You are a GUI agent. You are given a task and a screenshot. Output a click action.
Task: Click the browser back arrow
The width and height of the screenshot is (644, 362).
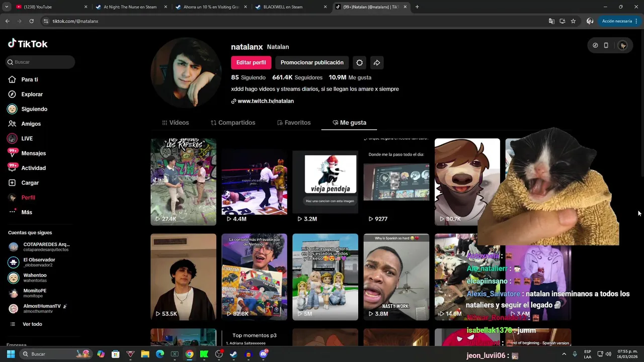(7, 21)
